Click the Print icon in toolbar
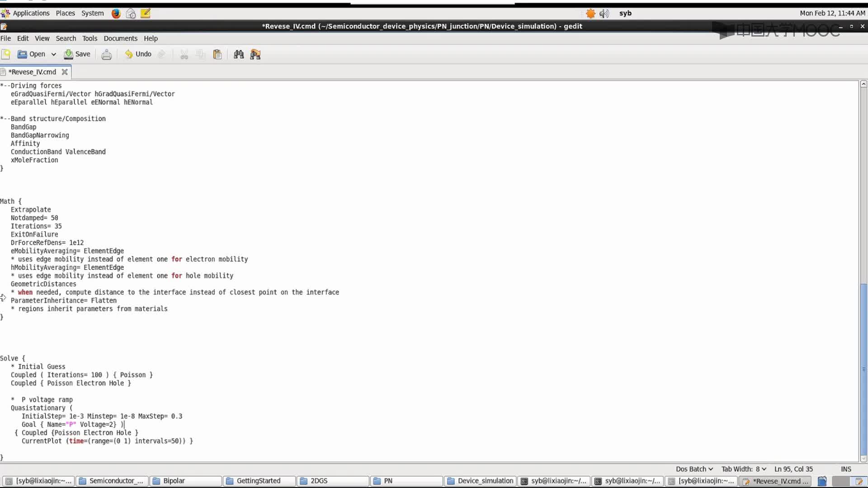Screen dimensions: 868x488 106,54
